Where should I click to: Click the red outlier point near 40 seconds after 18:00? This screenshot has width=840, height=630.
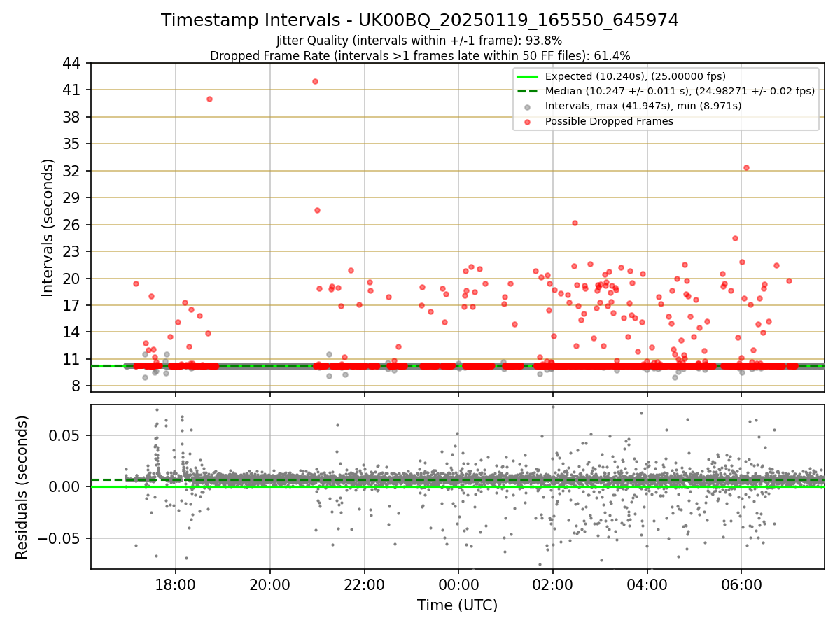209,99
